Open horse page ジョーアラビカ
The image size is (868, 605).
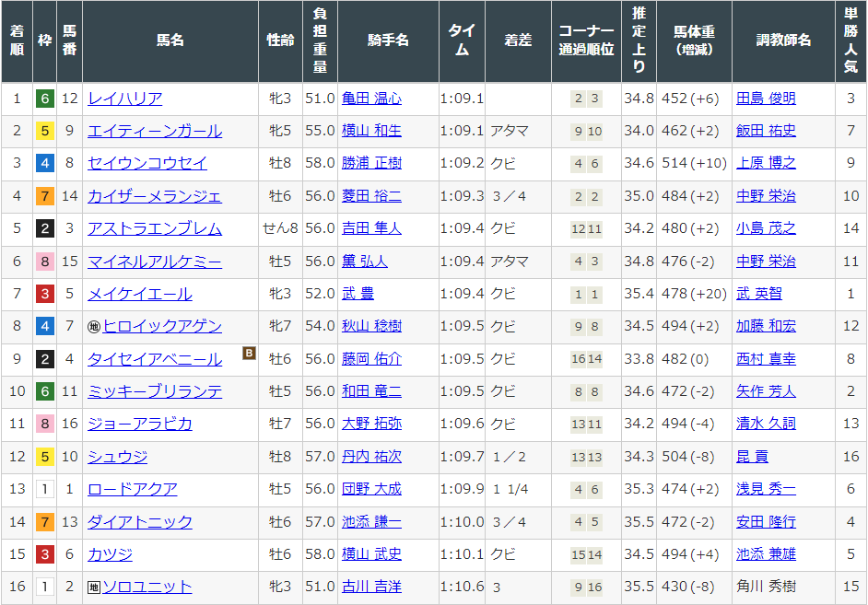(140, 425)
